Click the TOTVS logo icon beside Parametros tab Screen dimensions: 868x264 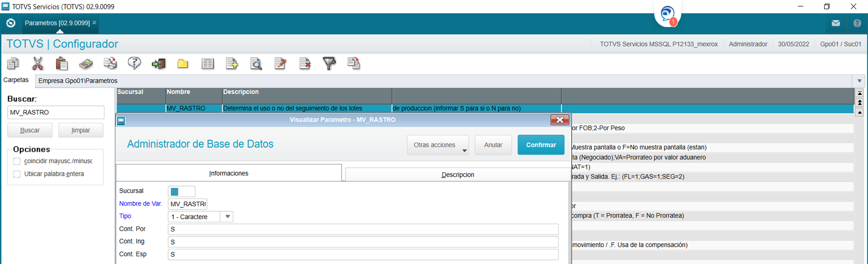coord(11,23)
